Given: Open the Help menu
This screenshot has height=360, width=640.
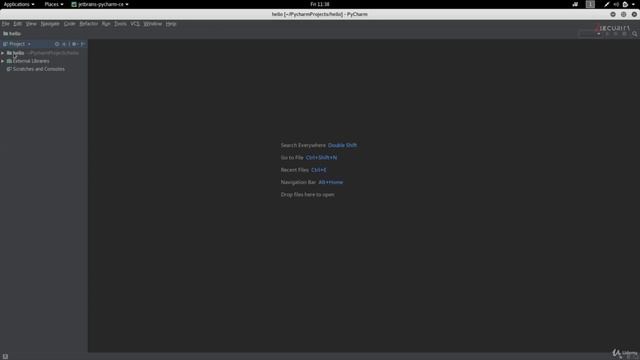Looking at the screenshot, I should click(171, 24).
